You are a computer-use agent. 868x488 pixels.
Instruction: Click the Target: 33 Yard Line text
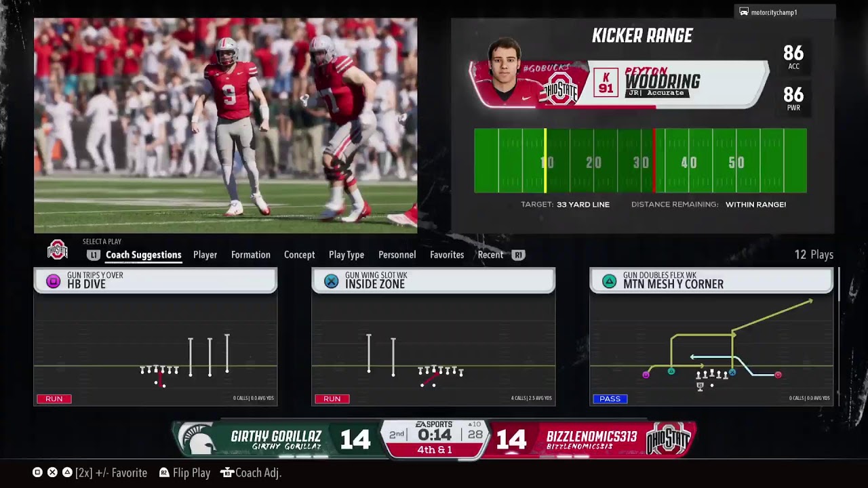pos(565,204)
